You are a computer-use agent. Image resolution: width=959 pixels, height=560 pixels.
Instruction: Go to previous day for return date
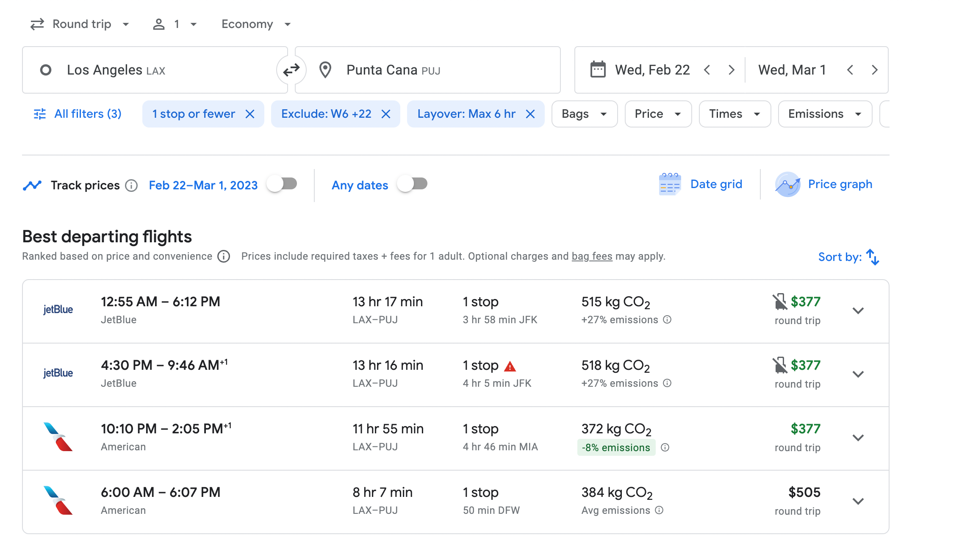click(x=850, y=70)
